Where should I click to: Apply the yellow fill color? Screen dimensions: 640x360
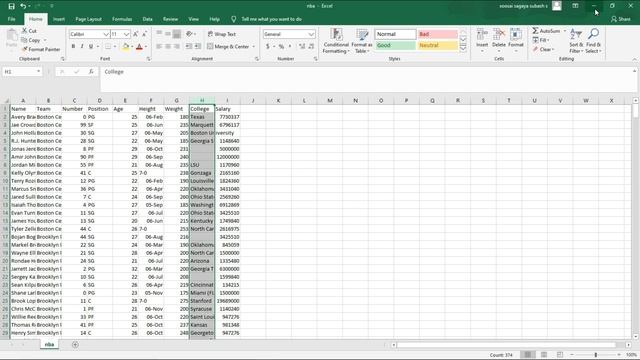pyautogui.click(x=126, y=47)
